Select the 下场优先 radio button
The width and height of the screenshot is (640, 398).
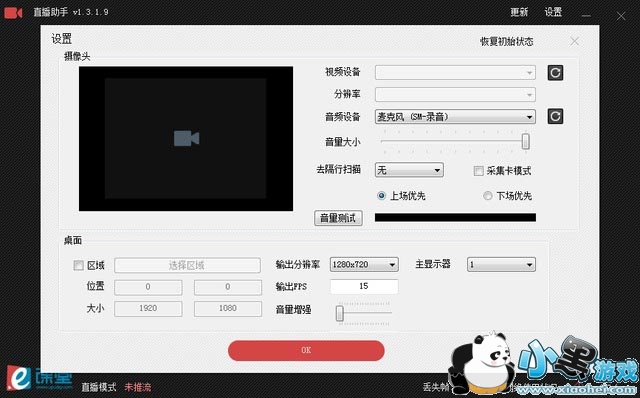click(487, 196)
